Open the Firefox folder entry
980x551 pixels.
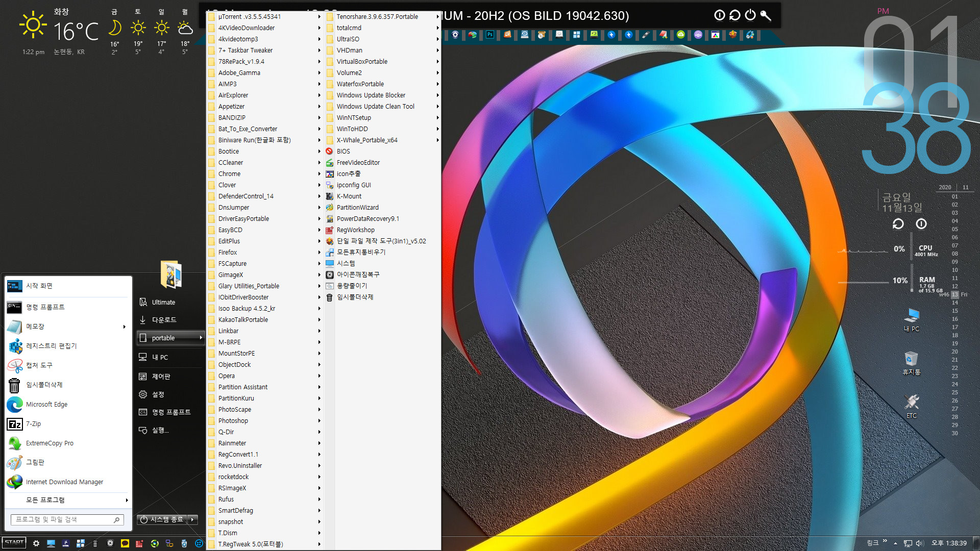click(264, 252)
